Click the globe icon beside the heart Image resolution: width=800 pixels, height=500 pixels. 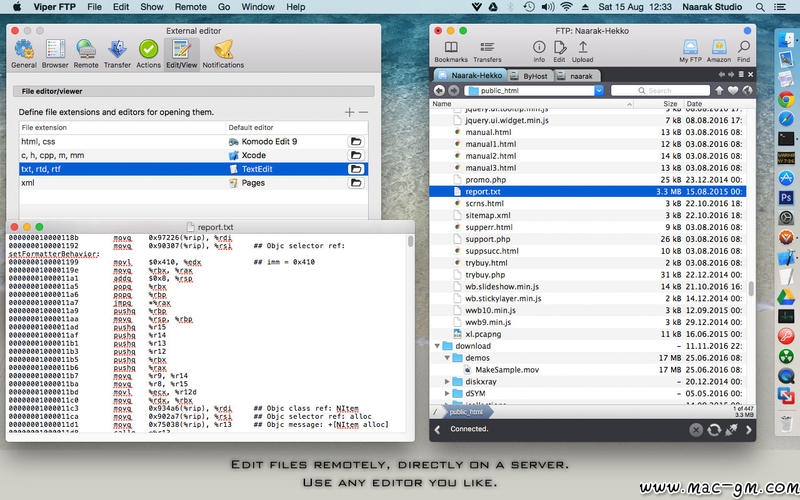click(747, 90)
